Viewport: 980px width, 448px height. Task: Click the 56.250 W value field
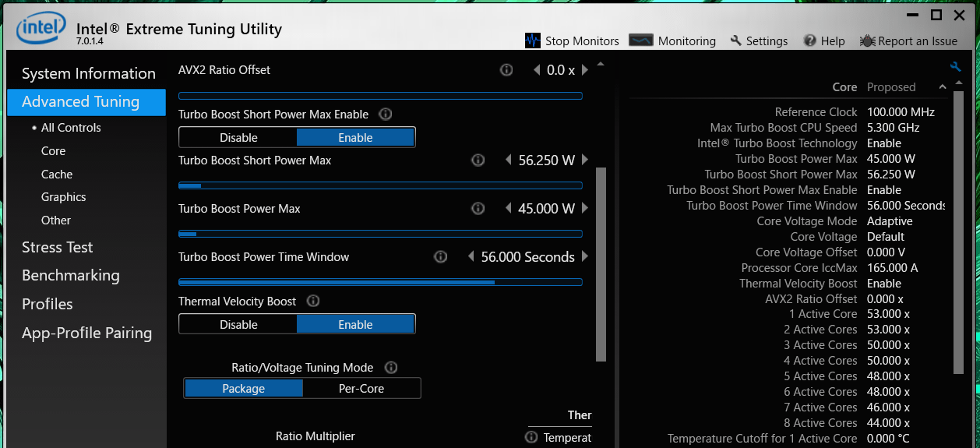[x=547, y=161]
